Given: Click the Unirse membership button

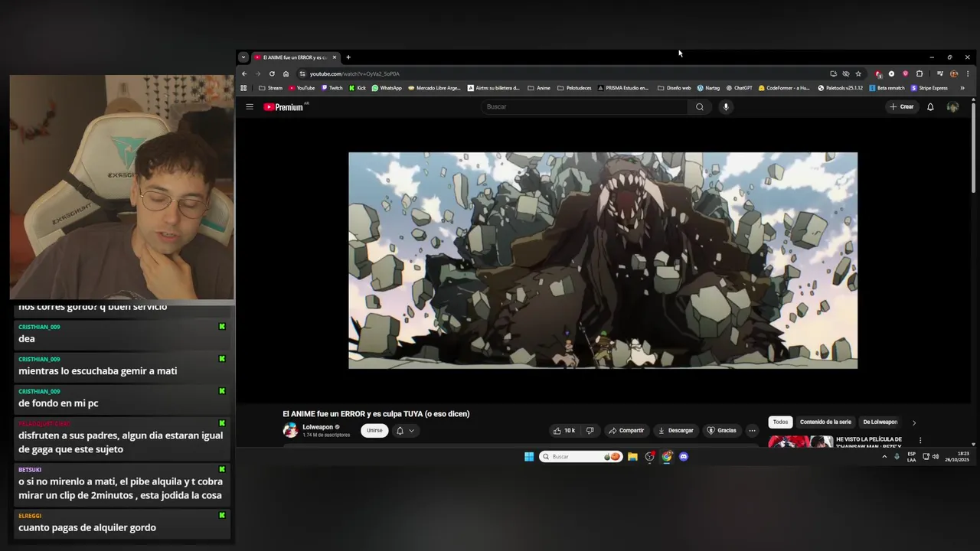Looking at the screenshot, I should coord(374,430).
